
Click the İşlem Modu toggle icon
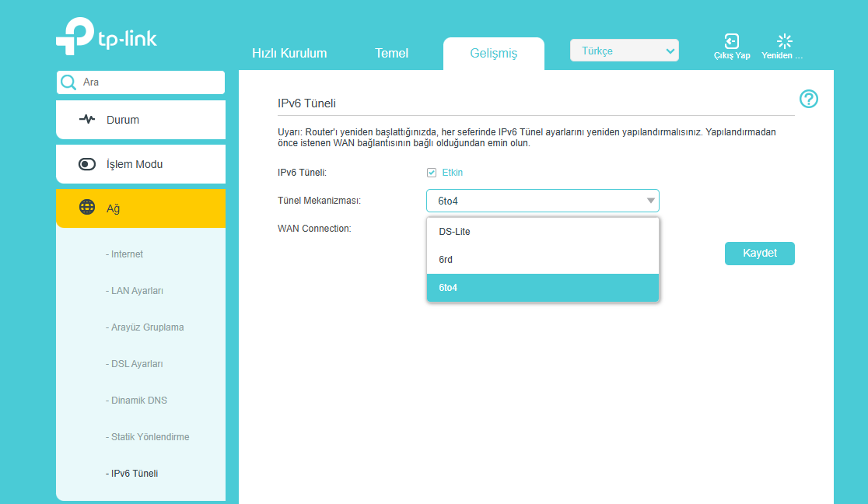(x=87, y=164)
